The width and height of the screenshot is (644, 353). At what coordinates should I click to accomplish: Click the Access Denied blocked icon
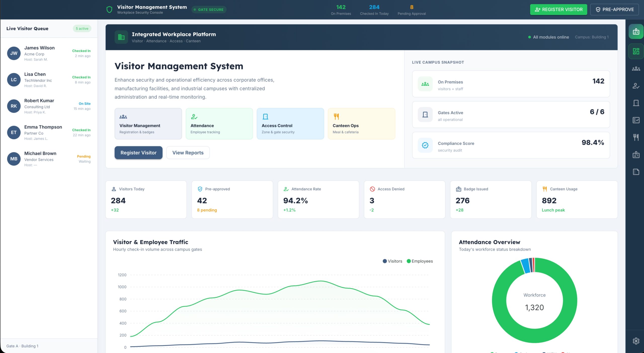tap(372, 189)
